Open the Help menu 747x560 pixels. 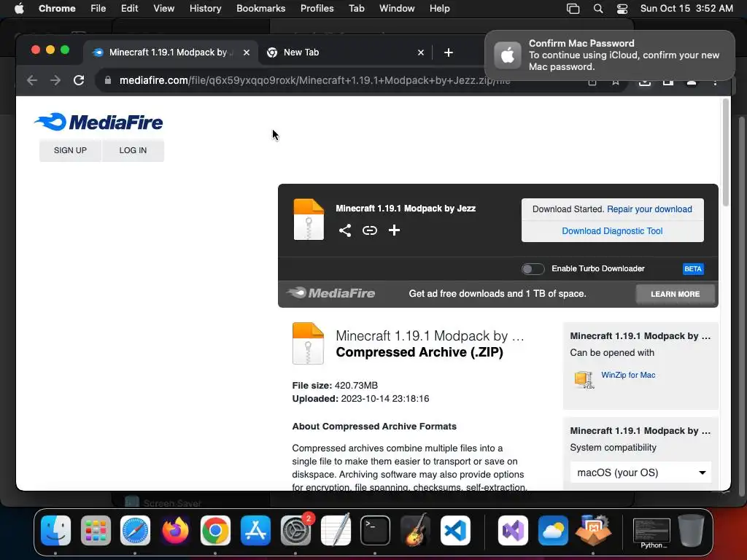(x=439, y=9)
